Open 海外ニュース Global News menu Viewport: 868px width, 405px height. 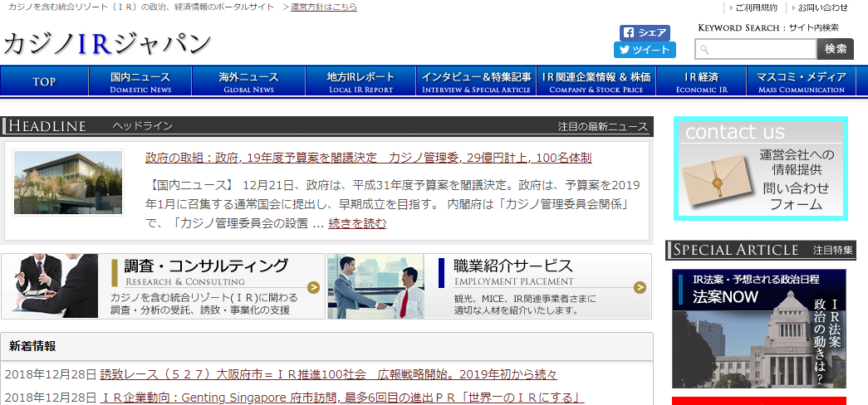coord(248,81)
